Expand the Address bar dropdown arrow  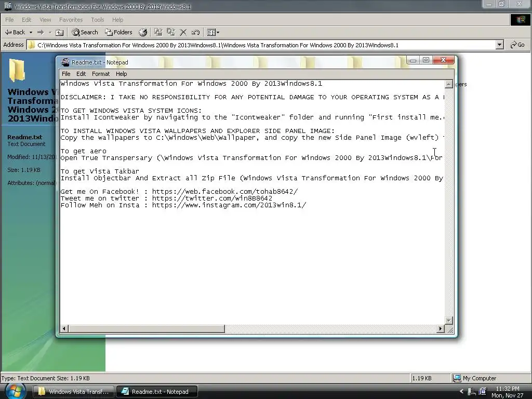pyautogui.click(x=499, y=45)
